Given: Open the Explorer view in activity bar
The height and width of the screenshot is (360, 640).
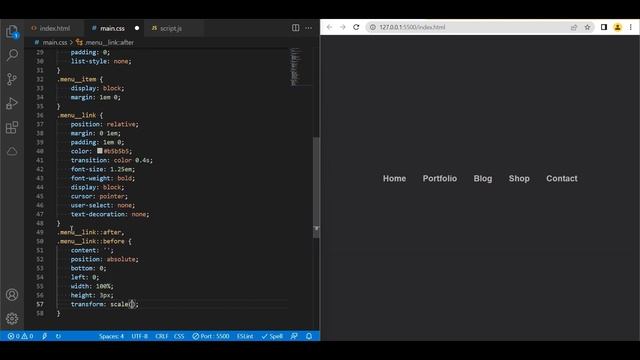Looking at the screenshot, I should [12, 31].
